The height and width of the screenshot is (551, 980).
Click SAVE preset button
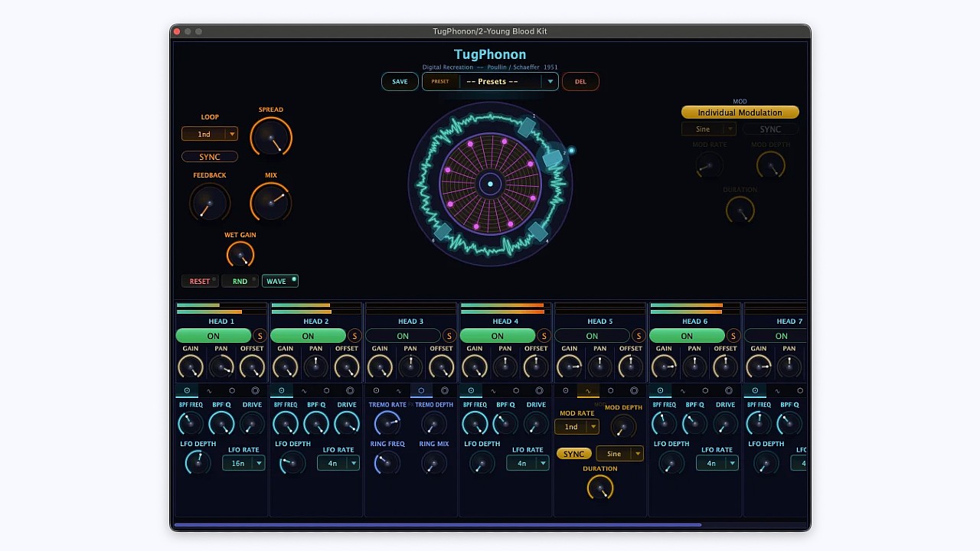point(400,81)
